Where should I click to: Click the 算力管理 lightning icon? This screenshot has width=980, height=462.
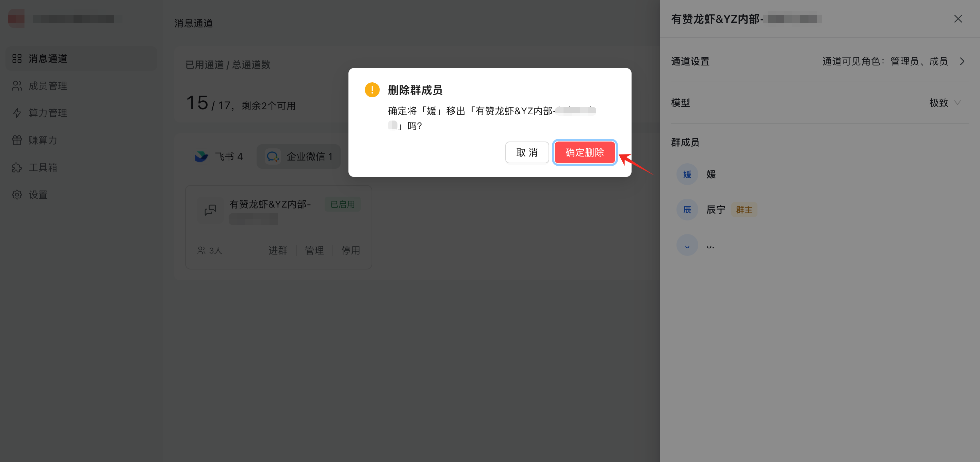tap(17, 113)
